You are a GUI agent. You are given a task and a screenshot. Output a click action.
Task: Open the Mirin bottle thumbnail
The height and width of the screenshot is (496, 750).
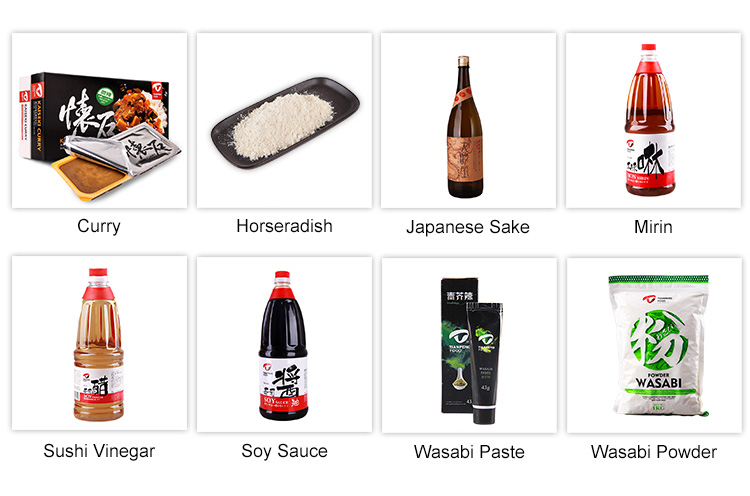[653, 121]
